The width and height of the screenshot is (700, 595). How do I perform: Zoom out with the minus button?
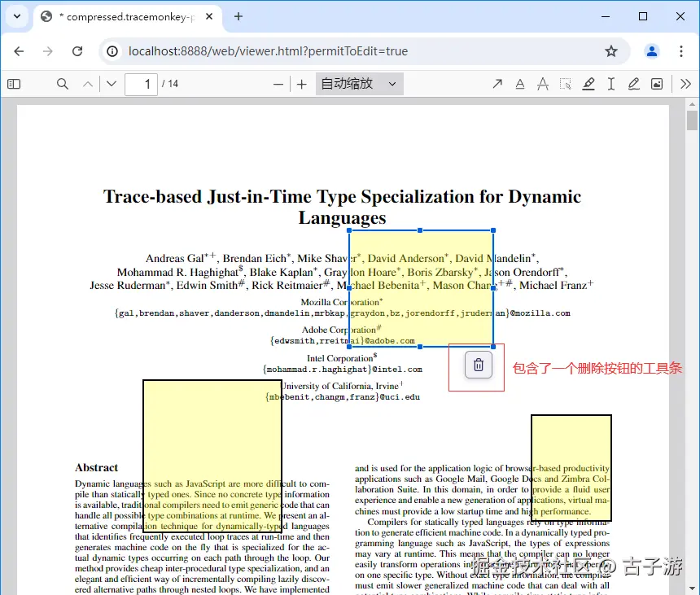pos(278,84)
